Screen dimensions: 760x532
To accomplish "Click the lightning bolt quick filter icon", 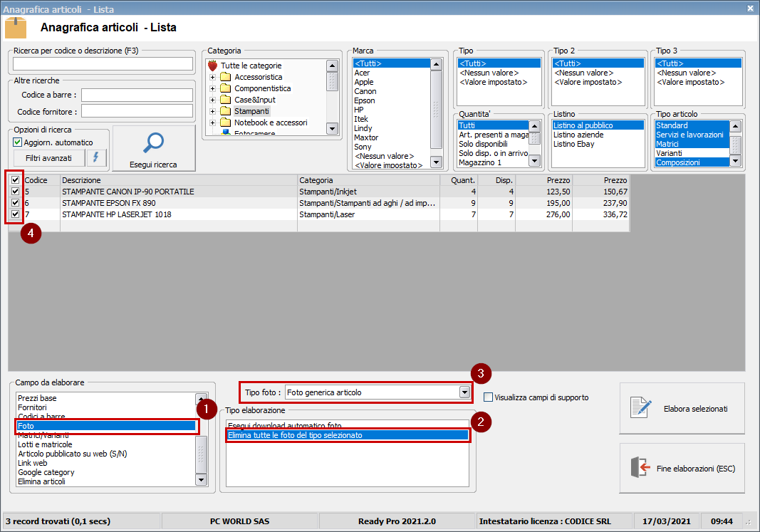I will (x=96, y=157).
